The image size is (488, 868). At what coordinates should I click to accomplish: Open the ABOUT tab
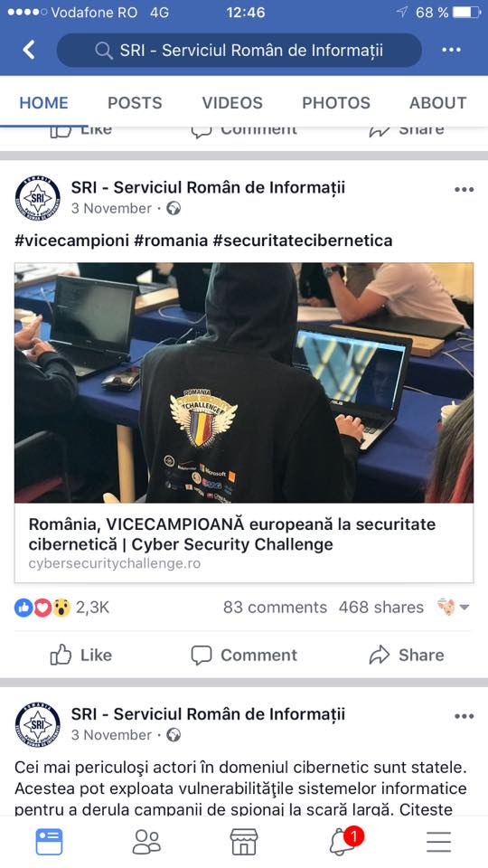click(x=437, y=102)
